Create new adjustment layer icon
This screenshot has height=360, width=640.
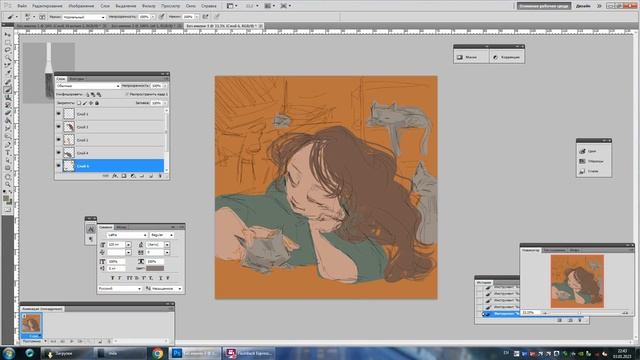133,176
